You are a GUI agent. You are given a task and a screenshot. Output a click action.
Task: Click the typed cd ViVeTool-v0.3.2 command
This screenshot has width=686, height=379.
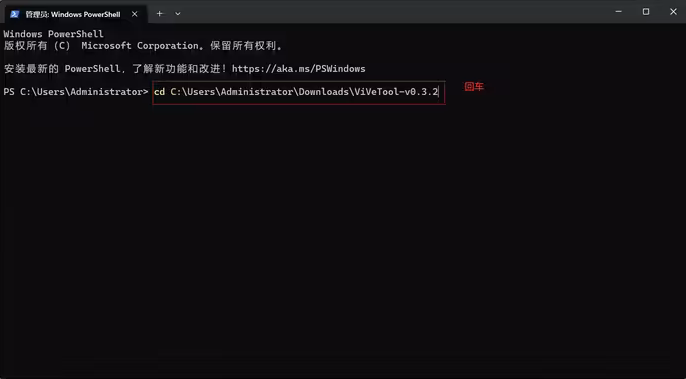point(296,92)
